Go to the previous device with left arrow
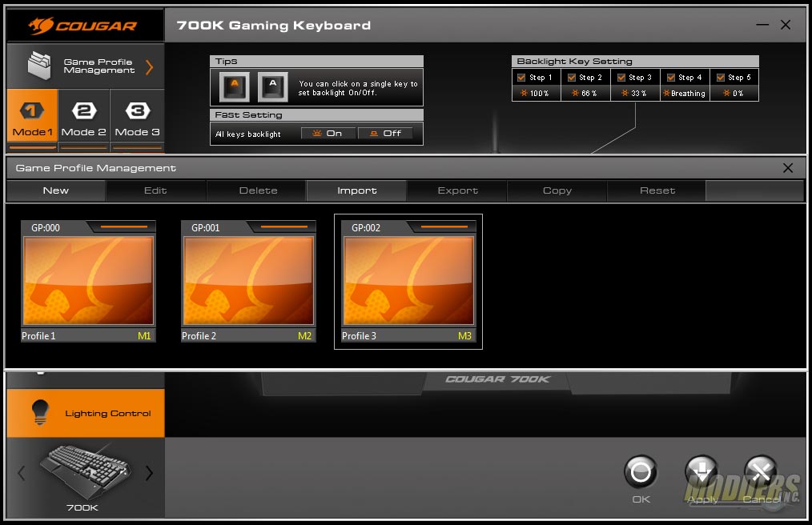 22,473
